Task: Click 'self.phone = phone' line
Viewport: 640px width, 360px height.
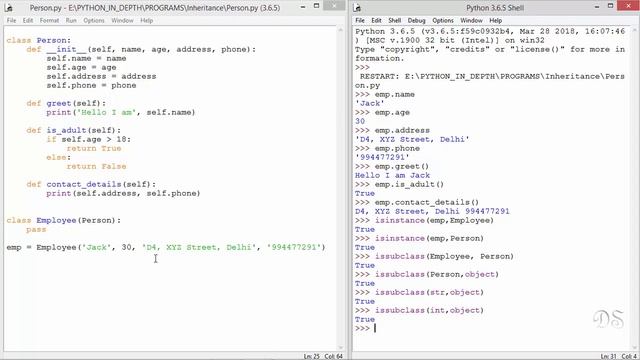Action: [91, 85]
